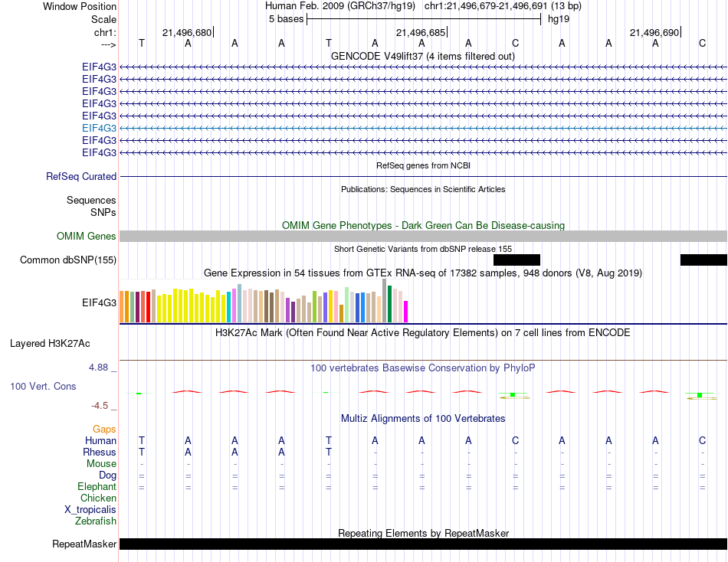Click the OMIM Genes track label

click(86, 237)
